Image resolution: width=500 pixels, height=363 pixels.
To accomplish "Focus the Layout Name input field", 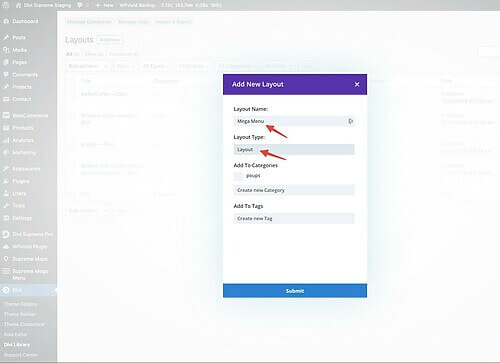I will (x=294, y=121).
